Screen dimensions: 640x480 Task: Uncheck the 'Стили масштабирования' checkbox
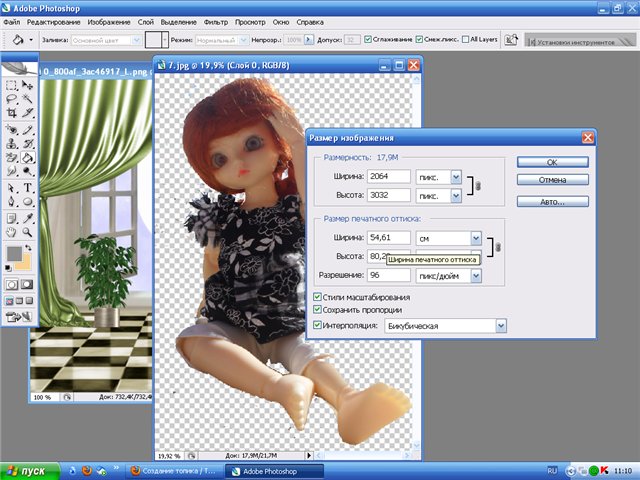tap(318, 297)
